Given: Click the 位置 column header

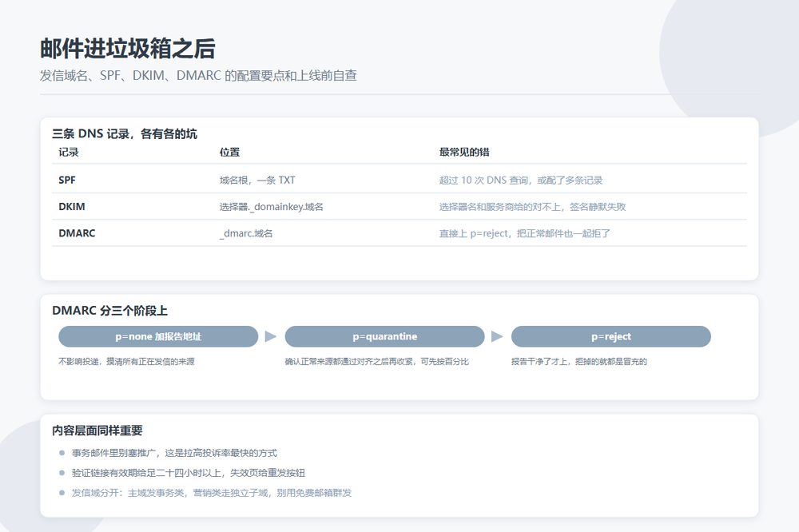Looking at the screenshot, I should 229,152.
